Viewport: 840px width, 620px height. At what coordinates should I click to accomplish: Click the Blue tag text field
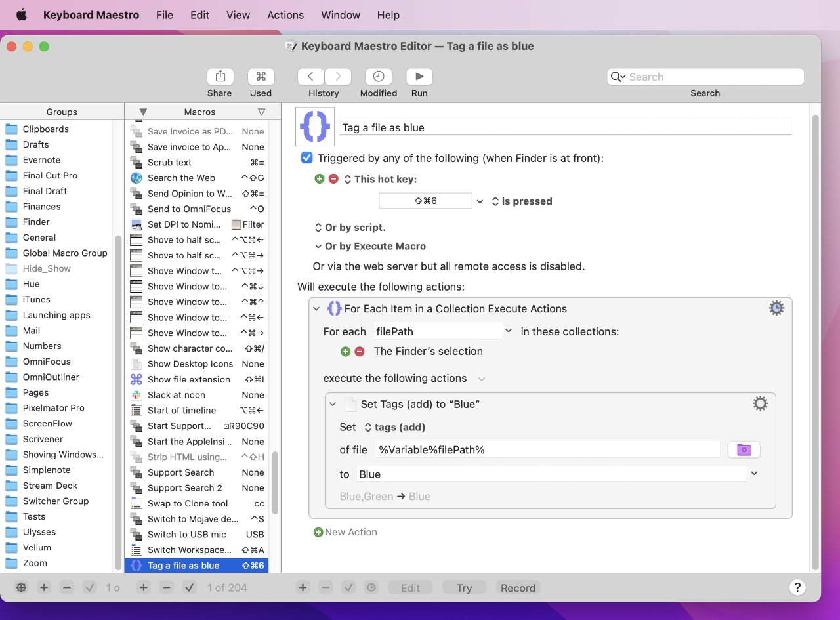551,474
